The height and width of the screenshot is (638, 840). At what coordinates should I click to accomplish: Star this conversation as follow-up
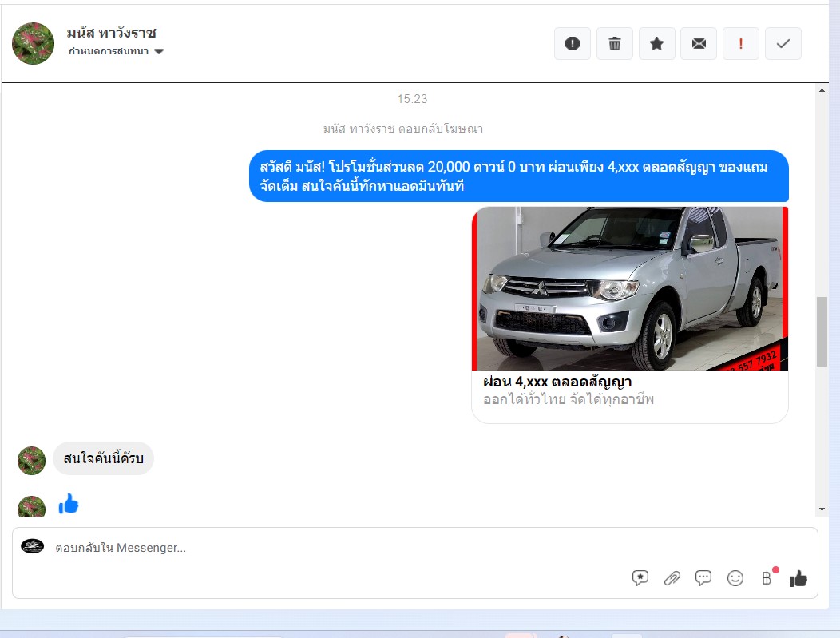[656, 44]
